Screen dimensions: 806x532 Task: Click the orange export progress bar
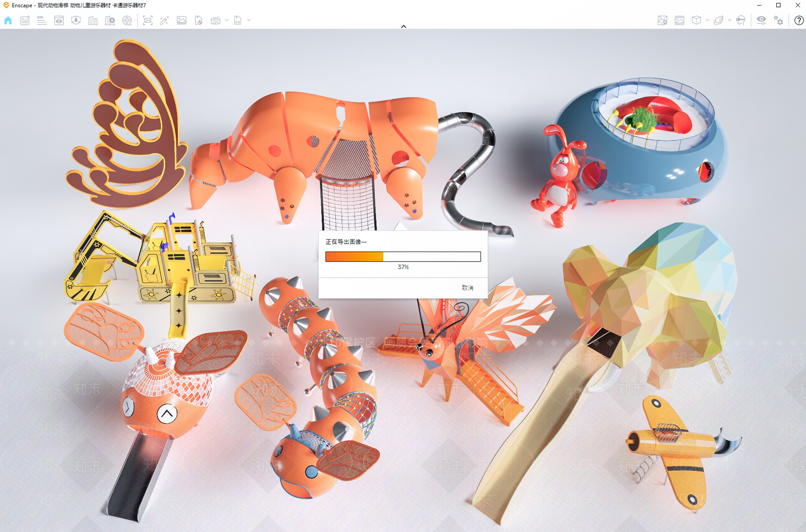[x=403, y=256]
